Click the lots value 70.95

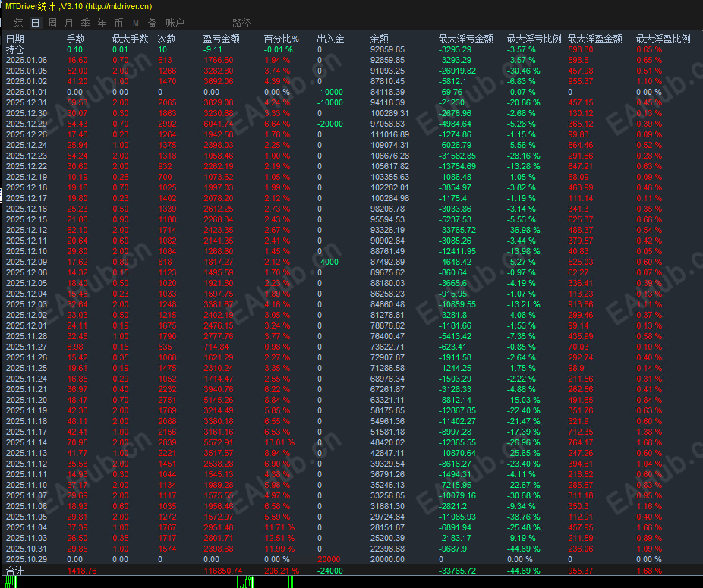pyautogui.click(x=77, y=442)
